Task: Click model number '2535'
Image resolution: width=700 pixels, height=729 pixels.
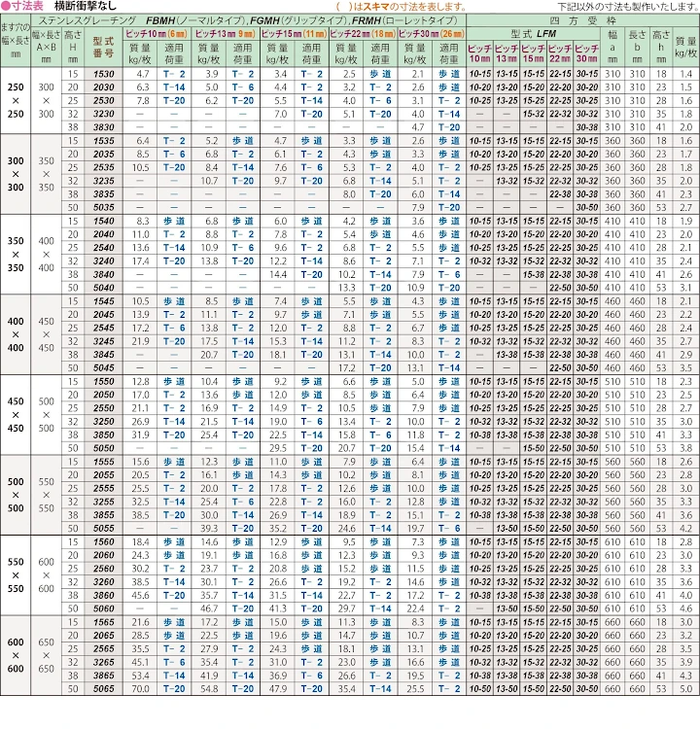Action: click(x=103, y=167)
